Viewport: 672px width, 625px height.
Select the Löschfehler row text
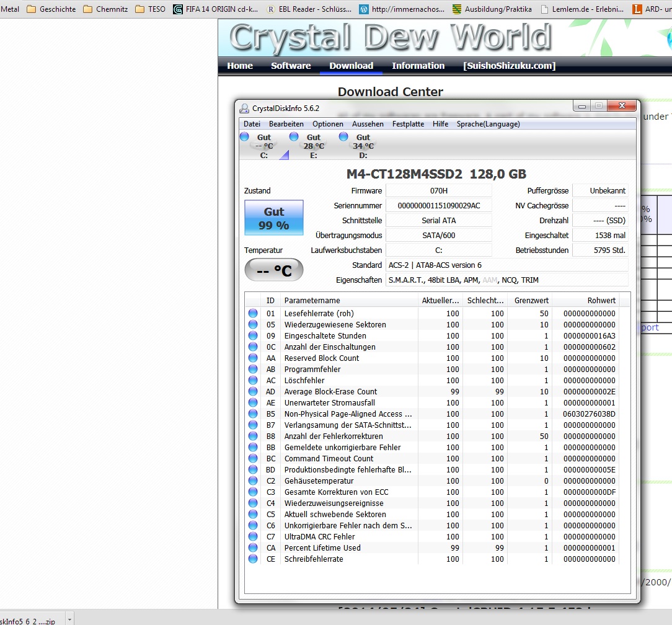[x=304, y=380]
